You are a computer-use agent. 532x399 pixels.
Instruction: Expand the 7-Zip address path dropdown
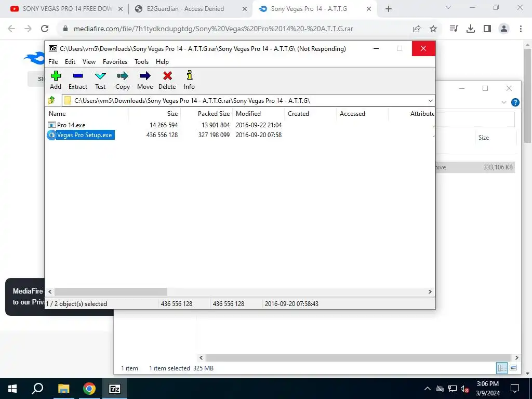pos(431,101)
